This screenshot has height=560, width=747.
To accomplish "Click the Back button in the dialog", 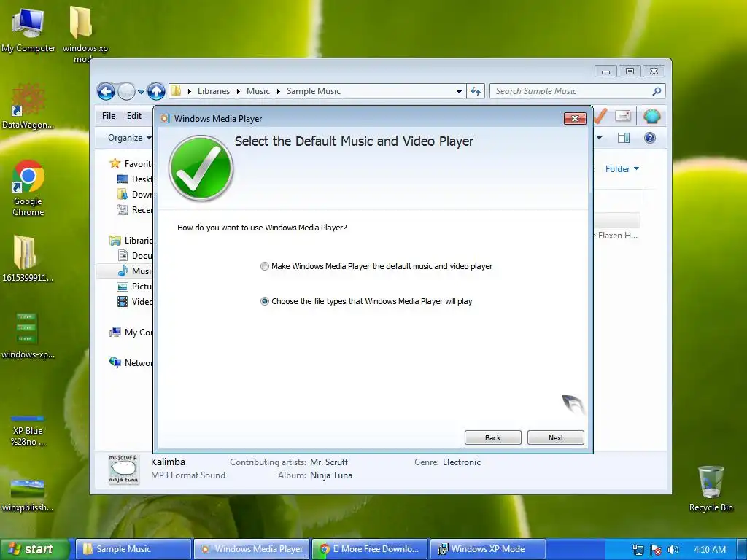I will (x=492, y=437).
